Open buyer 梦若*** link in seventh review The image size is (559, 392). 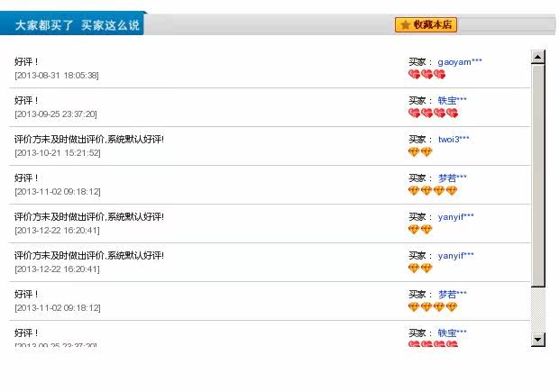[x=452, y=295]
